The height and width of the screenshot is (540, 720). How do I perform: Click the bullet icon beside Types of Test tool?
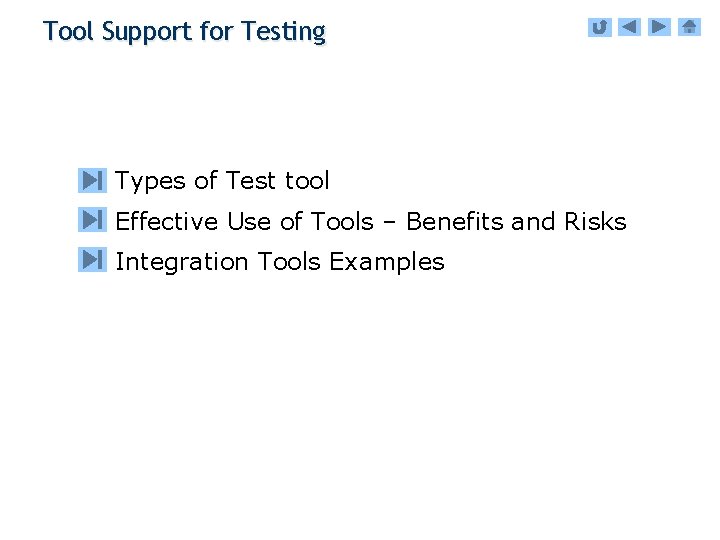pyautogui.click(x=92, y=181)
